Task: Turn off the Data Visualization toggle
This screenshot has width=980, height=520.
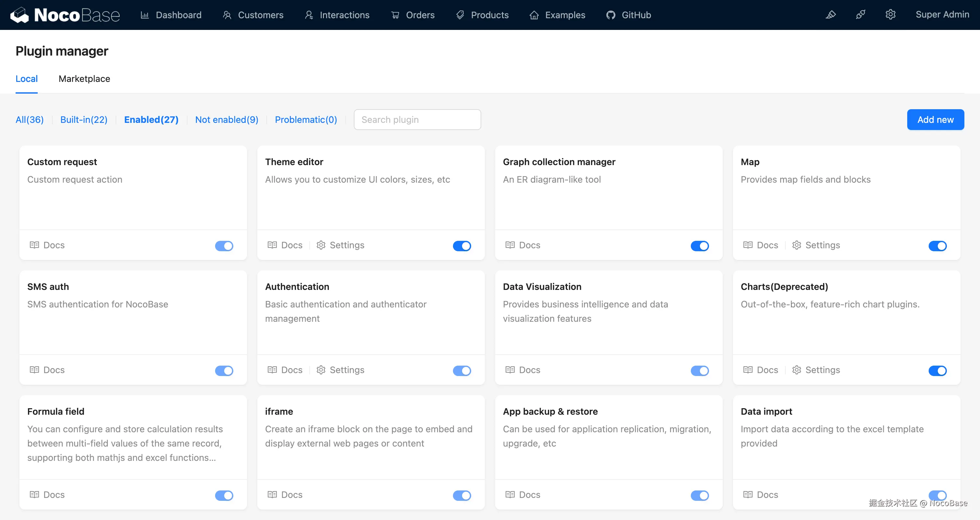Action: (700, 371)
